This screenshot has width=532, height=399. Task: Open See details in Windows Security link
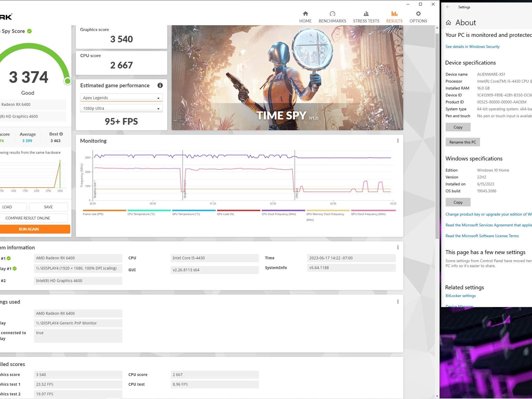pos(472,47)
